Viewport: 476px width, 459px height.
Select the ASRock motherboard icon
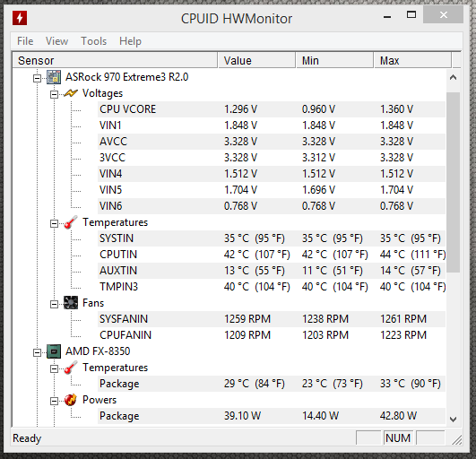pyautogui.click(x=54, y=77)
